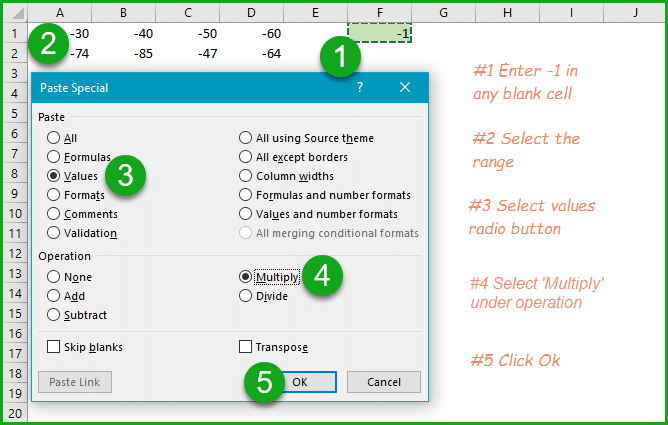Select the Subtract operation

[53, 315]
